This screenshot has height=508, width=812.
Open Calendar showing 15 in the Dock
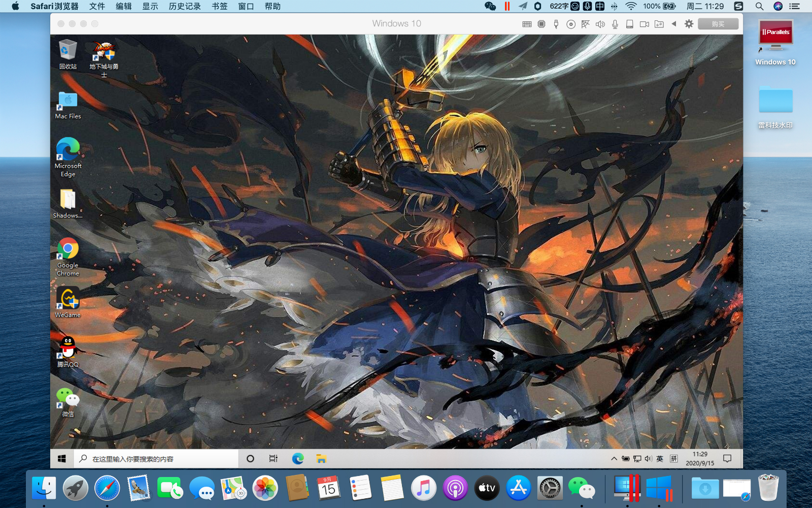point(328,488)
